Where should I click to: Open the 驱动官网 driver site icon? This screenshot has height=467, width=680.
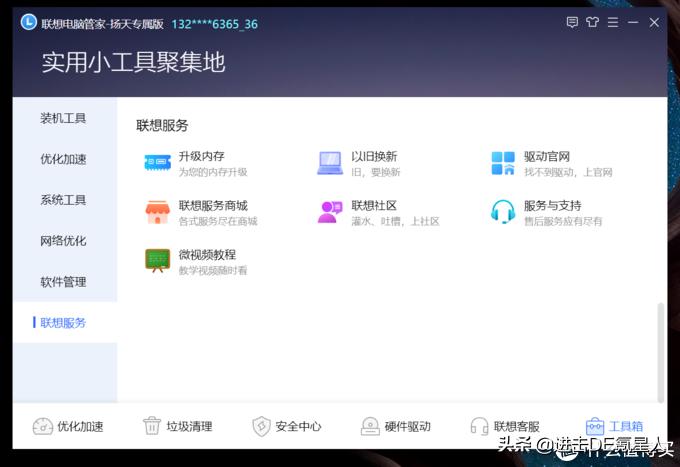tap(503, 163)
